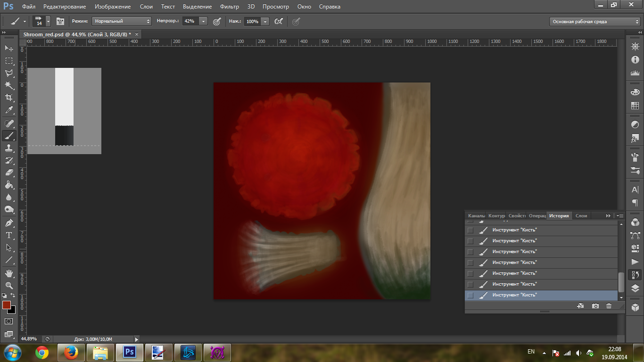Expand the Непрозр. opacity dropdown arrow
Image resolution: width=644 pixels, height=362 pixels.
tap(203, 21)
